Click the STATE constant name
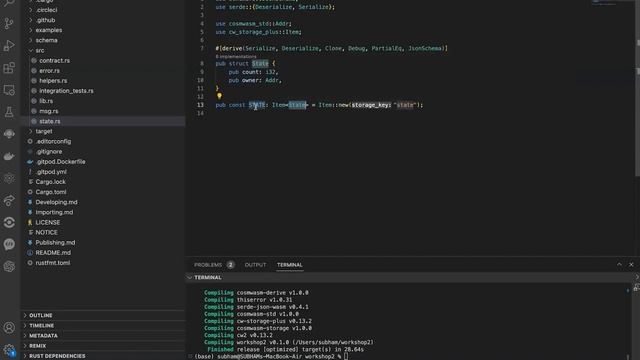 [x=257, y=105]
